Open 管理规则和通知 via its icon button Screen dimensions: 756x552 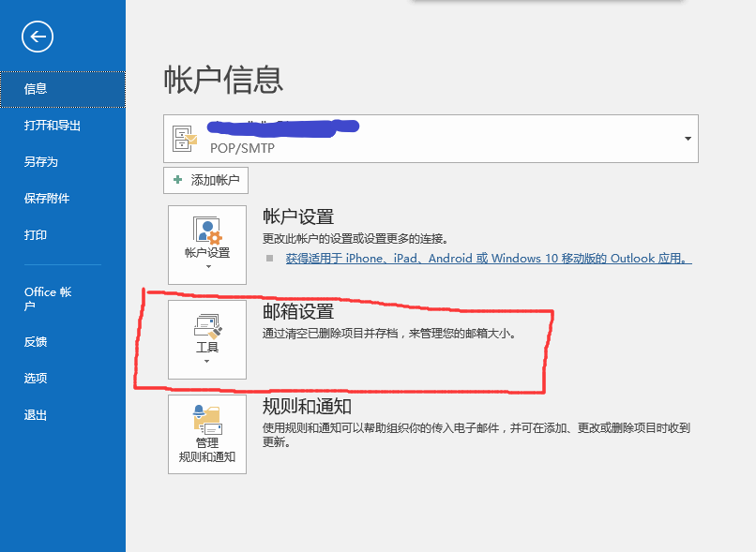coord(206,418)
